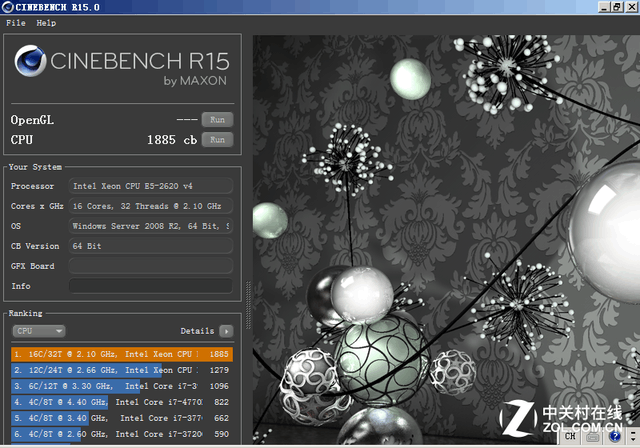The width and height of the screenshot is (640, 448).
Task: Open the on-screen keyboard icon in the language bar
Action: 592,436
